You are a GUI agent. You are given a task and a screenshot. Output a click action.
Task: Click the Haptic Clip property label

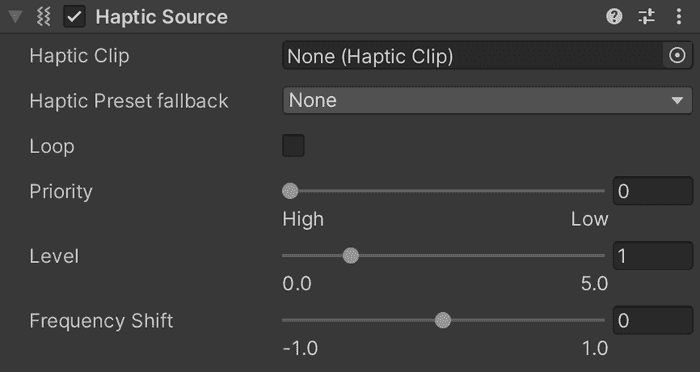coord(79,56)
